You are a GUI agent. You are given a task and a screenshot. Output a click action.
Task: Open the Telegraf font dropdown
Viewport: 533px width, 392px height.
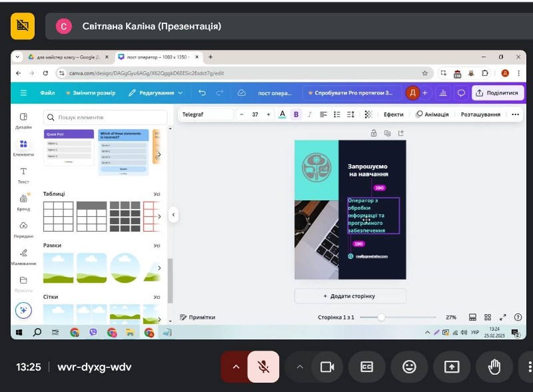207,114
